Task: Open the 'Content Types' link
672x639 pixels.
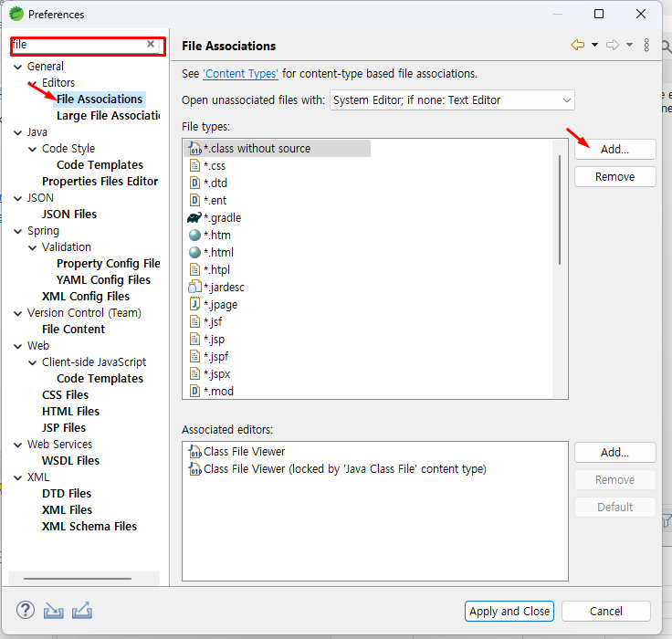Action: coord(240,74)
